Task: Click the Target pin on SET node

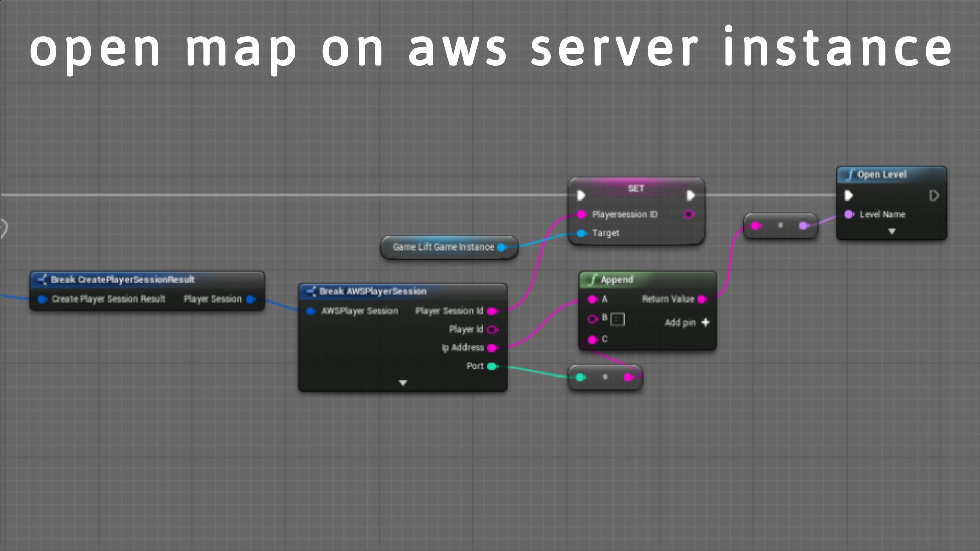Action: tap(581, 233)
